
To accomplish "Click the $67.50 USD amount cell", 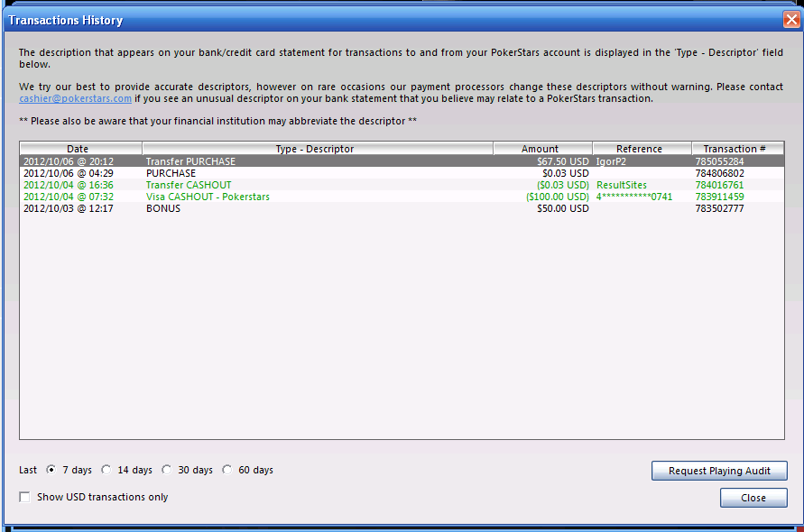I will (x=562, y=161).
